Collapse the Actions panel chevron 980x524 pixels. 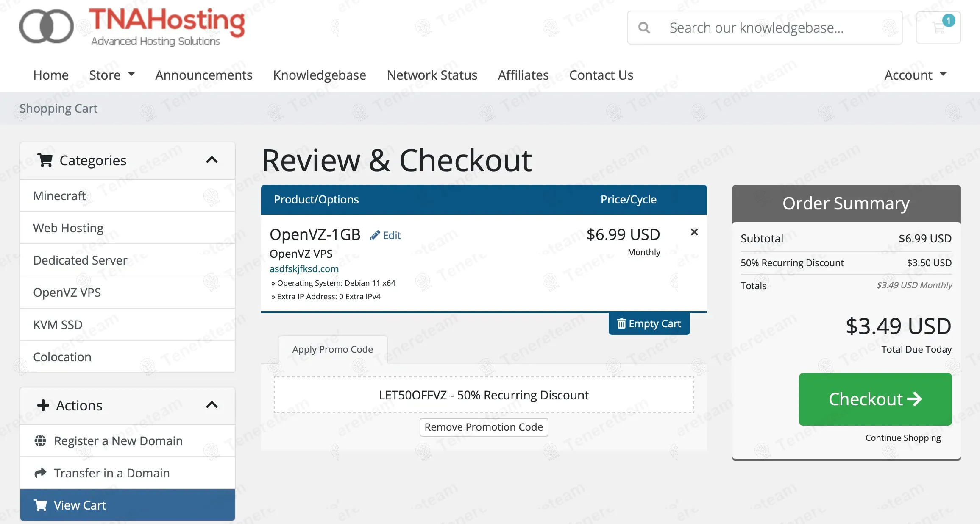click(x=212, y=405)
